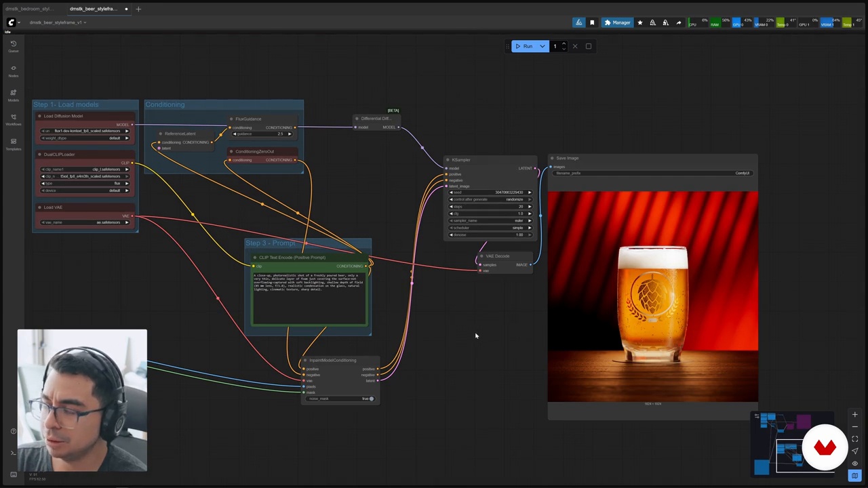Click the generated beer glass image
868x488 pixels.
pos(652,296)
